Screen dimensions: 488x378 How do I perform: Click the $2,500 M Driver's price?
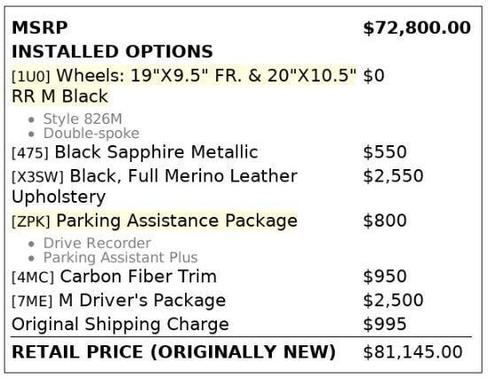point(393,300)
